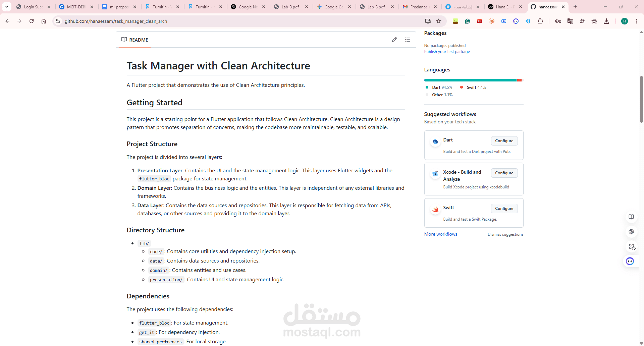644x346 pixels.
Task: Click the Other 1.1% language entry
Action: 442,95
